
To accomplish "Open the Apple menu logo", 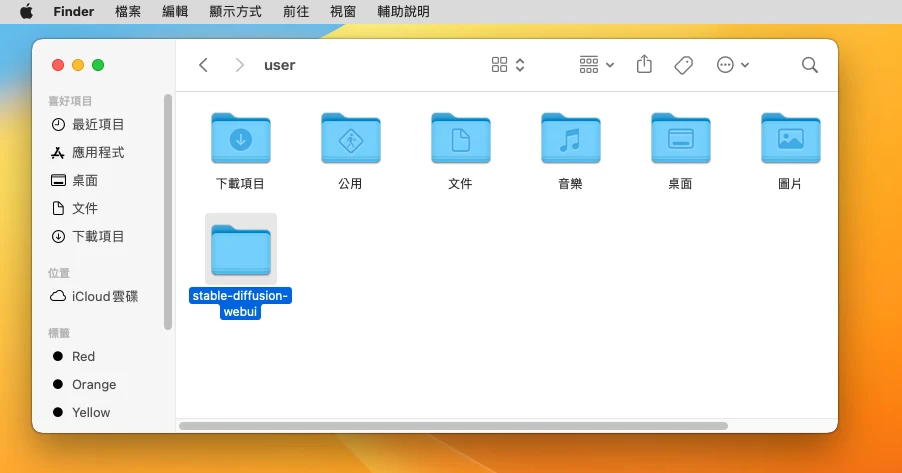I will coord(26,12).
